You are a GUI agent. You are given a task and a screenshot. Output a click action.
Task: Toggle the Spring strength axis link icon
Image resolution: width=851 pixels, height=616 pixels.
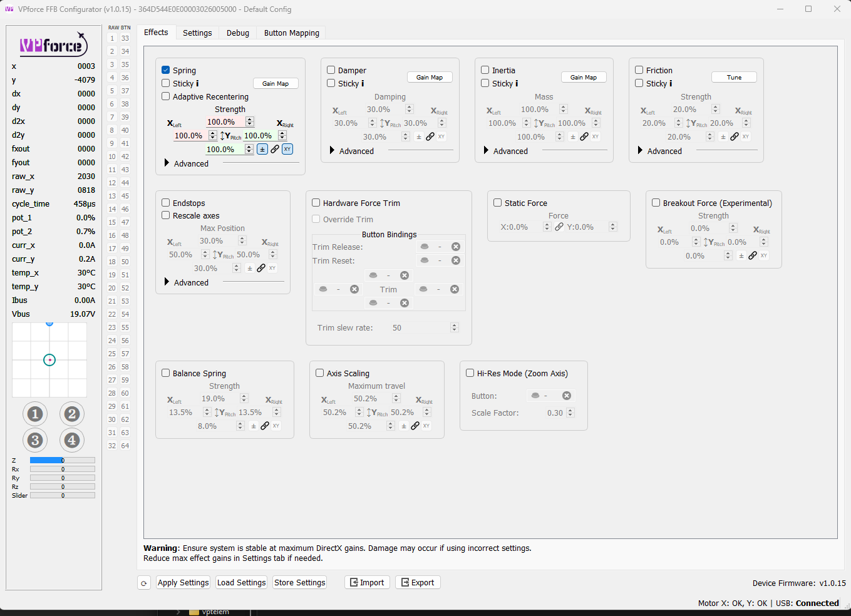(275, 149)
